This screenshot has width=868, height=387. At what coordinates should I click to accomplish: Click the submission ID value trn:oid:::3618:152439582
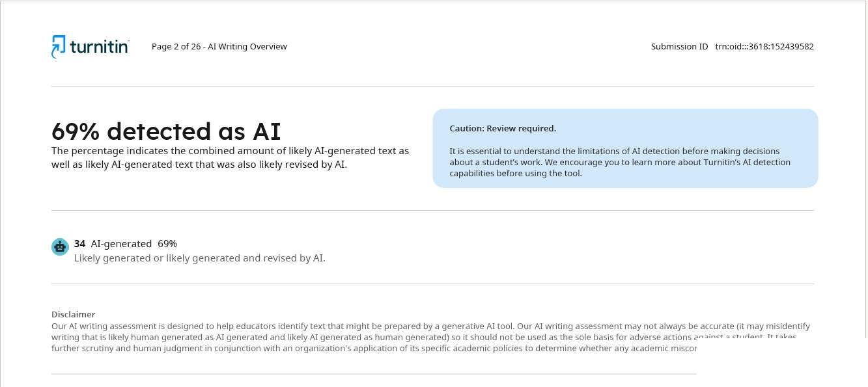coord(764,47)
